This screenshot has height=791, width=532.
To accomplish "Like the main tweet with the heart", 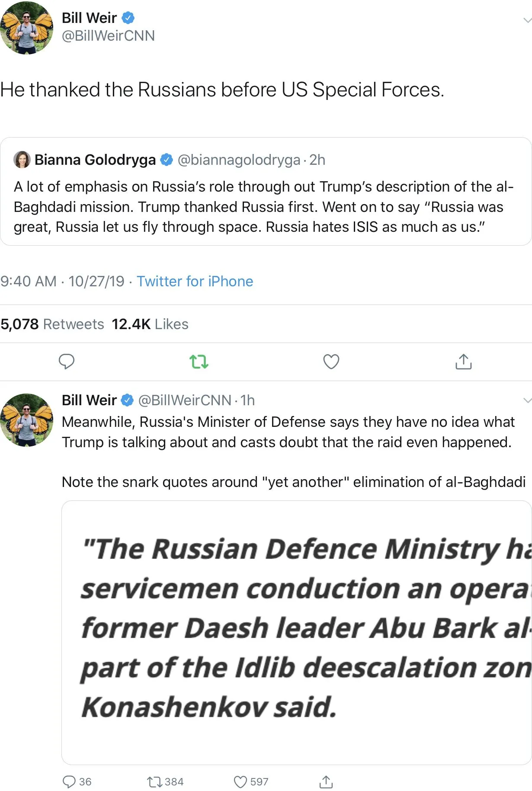I will pos(331,362).
